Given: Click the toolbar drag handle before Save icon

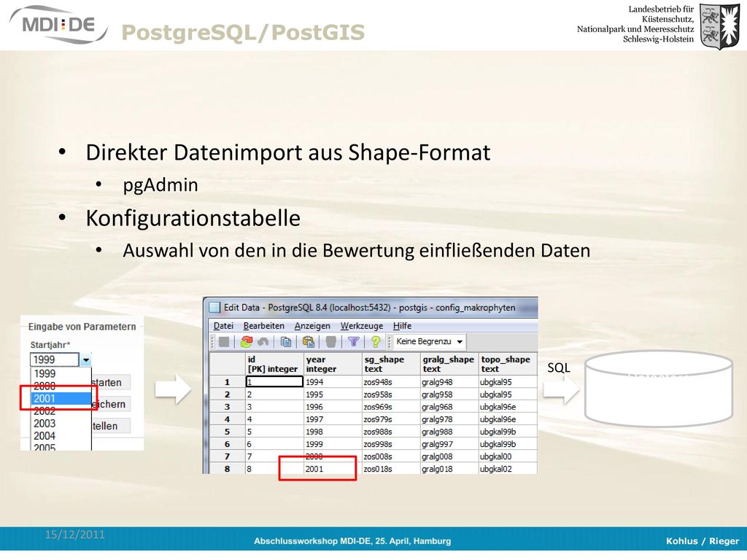Looking at the screenshot, I should pos(212,341).
